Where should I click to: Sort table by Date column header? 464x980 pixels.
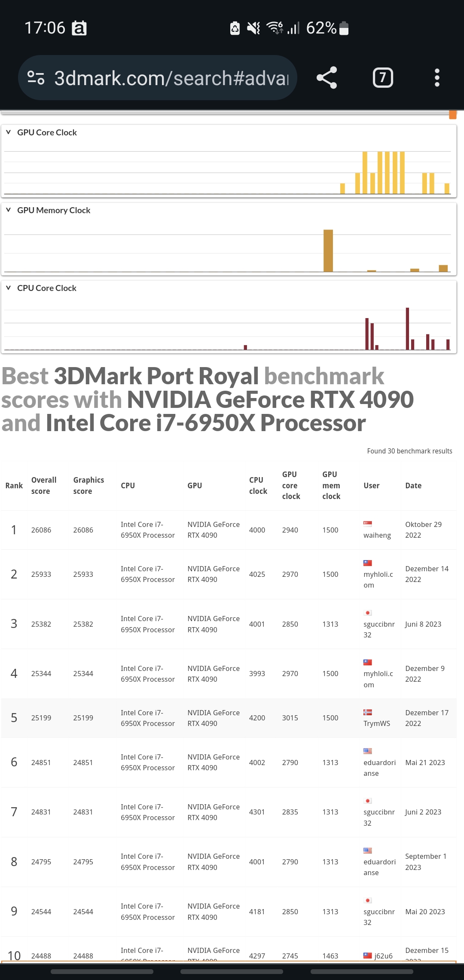coord(413,485)
